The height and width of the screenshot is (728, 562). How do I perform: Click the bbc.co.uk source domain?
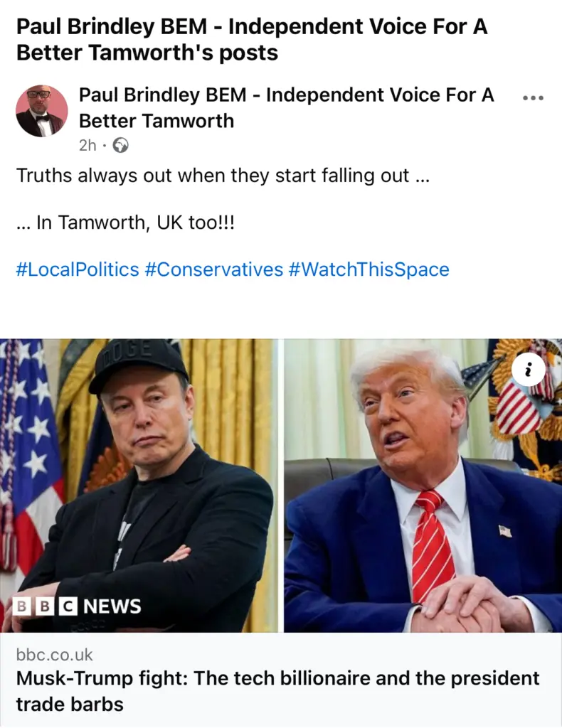54,655
